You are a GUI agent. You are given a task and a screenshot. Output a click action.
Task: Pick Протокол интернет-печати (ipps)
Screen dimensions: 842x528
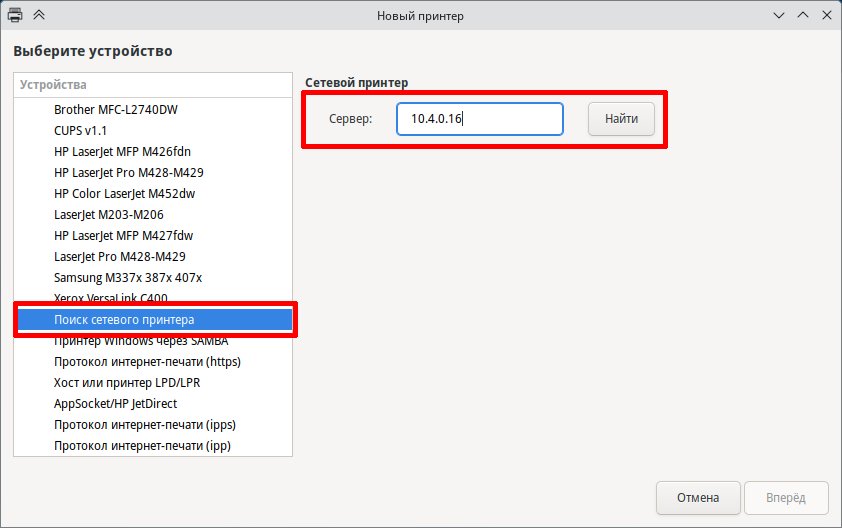point(144,425)
